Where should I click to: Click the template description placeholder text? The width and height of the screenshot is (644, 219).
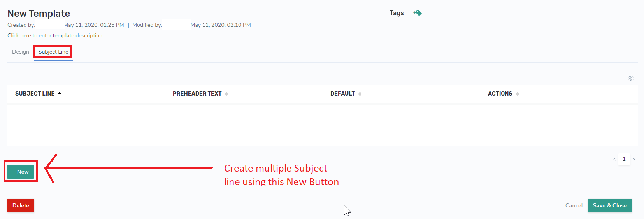point(55,36)
